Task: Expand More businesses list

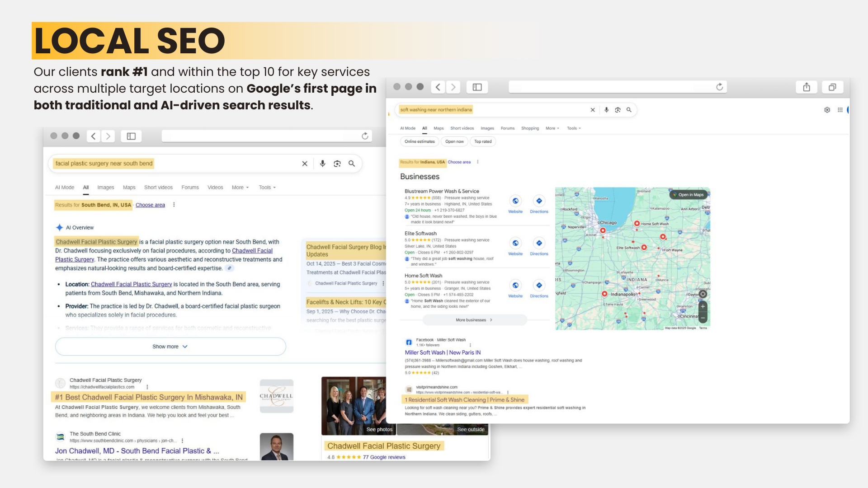Action: tap(474, 320)
